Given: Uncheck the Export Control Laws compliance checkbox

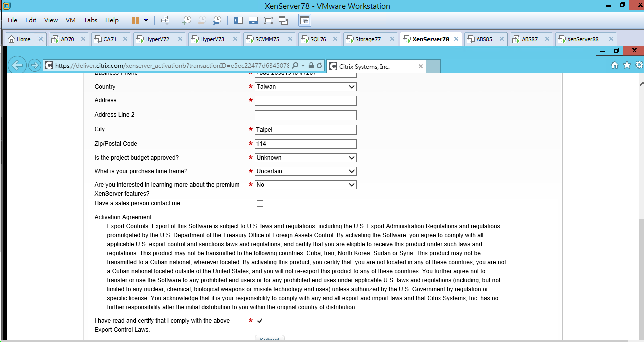Looking at the screenshot, I should [x=260, y=321].
